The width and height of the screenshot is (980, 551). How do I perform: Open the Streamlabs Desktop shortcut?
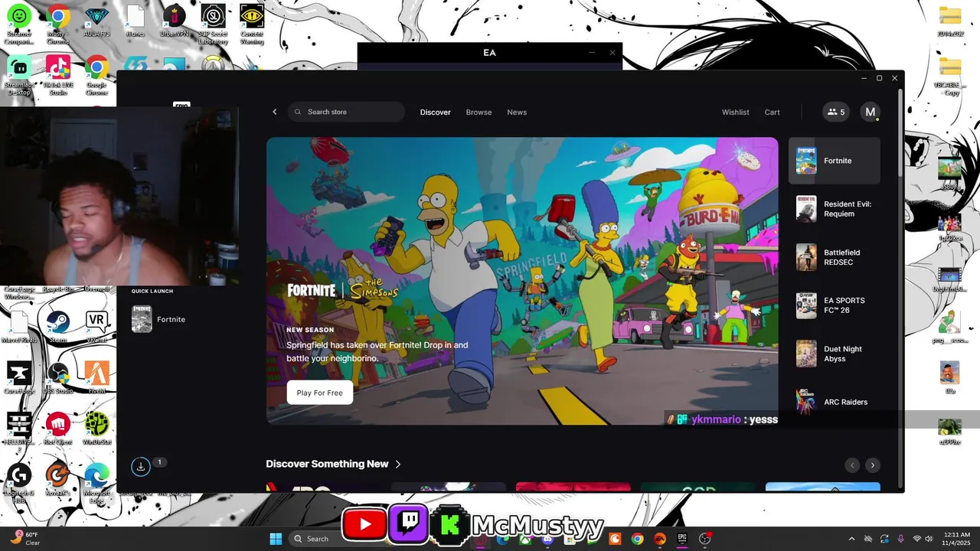(19, 75)
